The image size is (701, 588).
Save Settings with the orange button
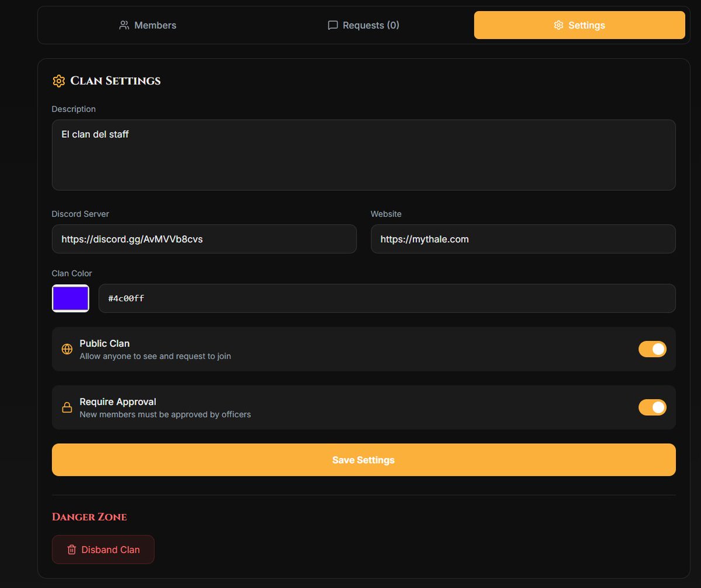tap(364, 460)
